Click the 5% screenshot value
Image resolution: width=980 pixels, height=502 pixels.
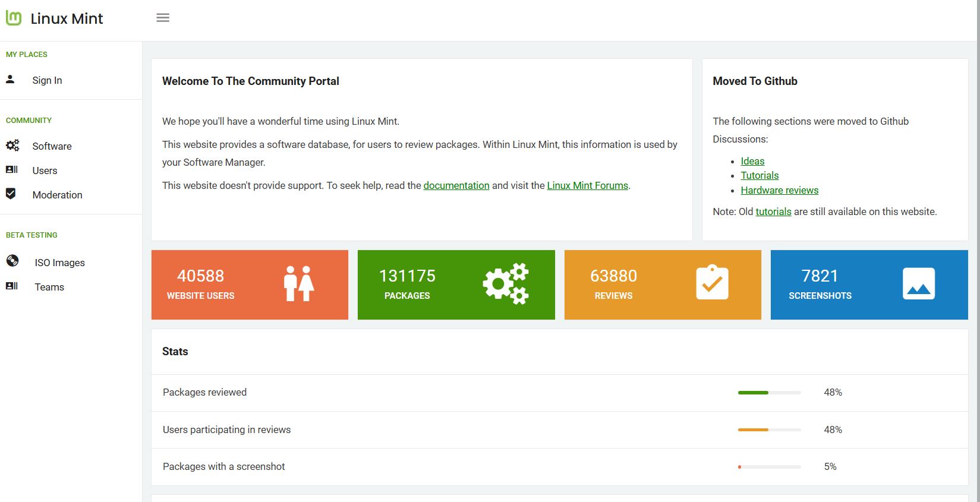830,466
